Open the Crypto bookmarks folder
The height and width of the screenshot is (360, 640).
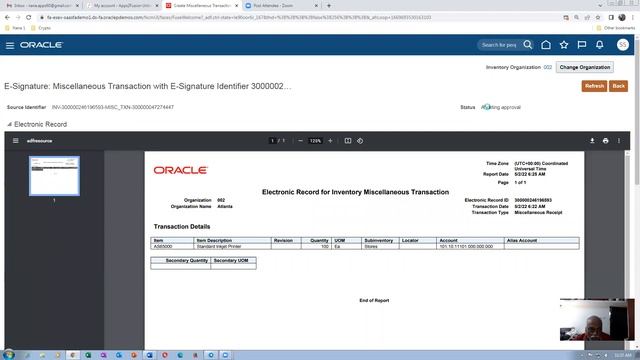(41, 28)
